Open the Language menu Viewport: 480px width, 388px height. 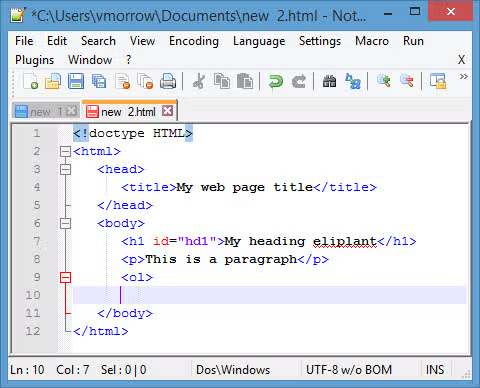coord(259,41)
